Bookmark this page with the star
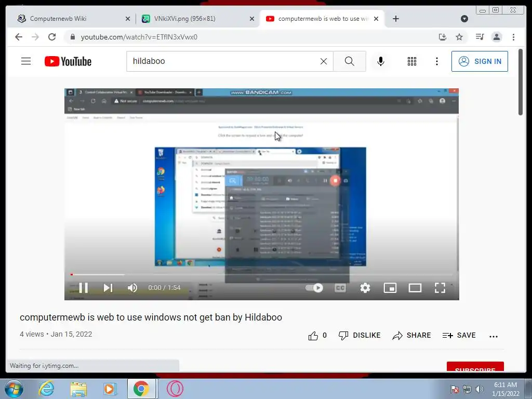Viewport: 532px width, 399px height. click(x=459, y=37)
